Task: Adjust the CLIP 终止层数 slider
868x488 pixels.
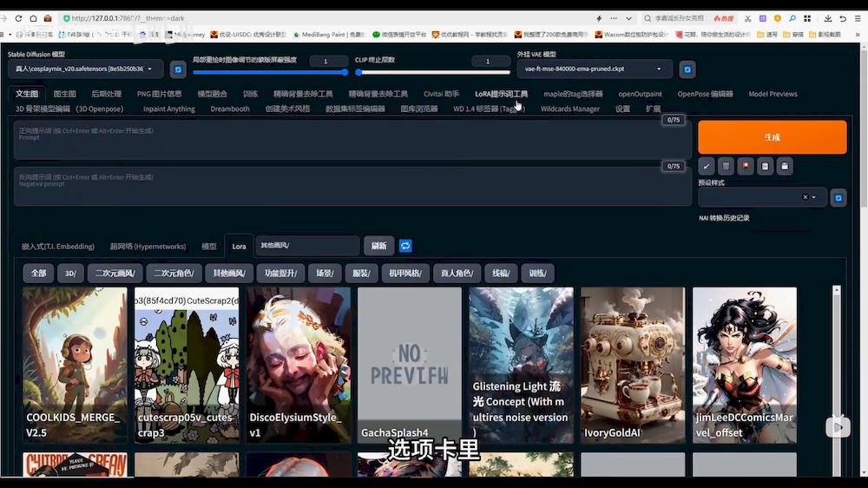Action: click(434, 72)
